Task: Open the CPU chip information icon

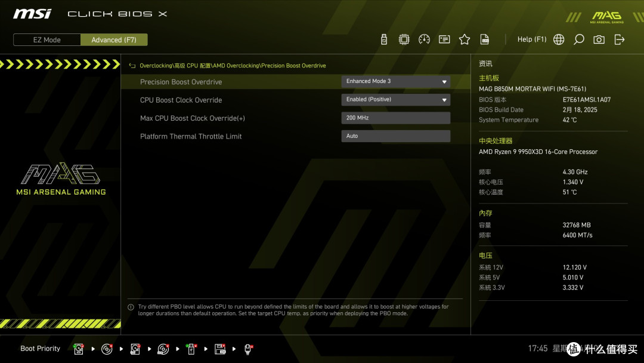Action: coord(404,39)
